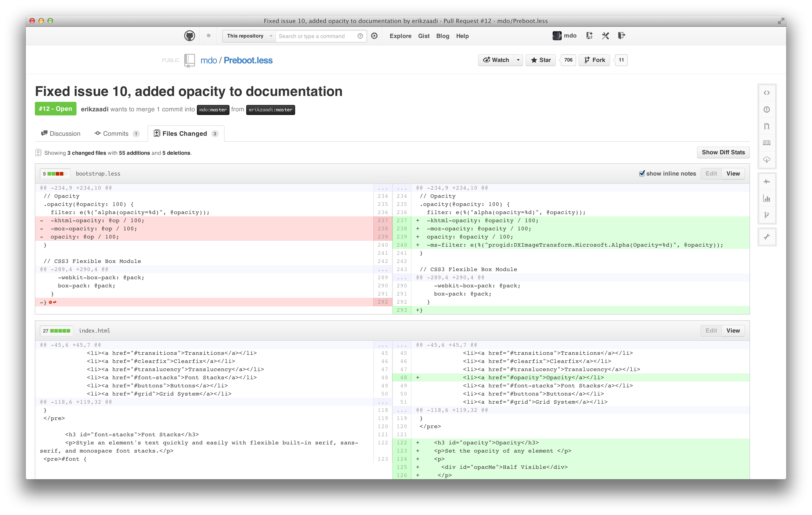
Task: Open the Network sidebar icon
Action: coord(767,215)
